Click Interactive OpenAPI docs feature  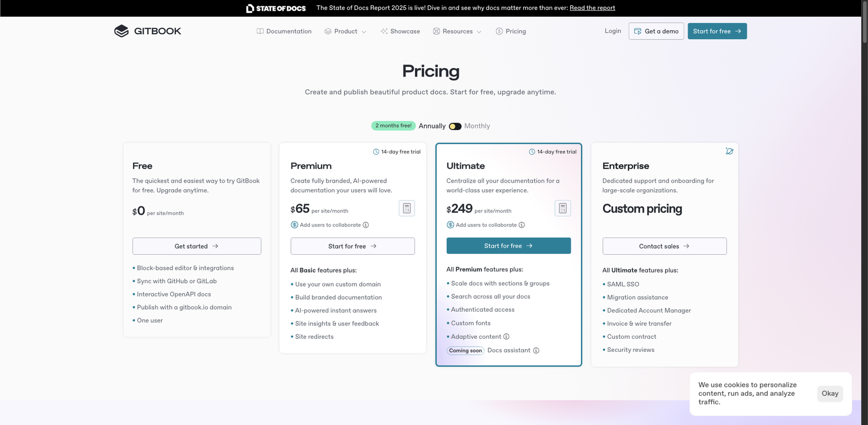point(174,294)
